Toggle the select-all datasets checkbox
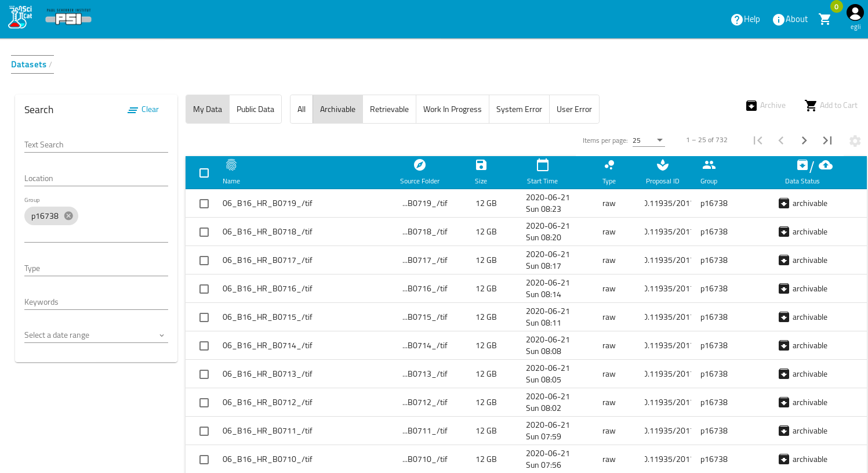Viewport: 868px width, 473px height. 204,173
